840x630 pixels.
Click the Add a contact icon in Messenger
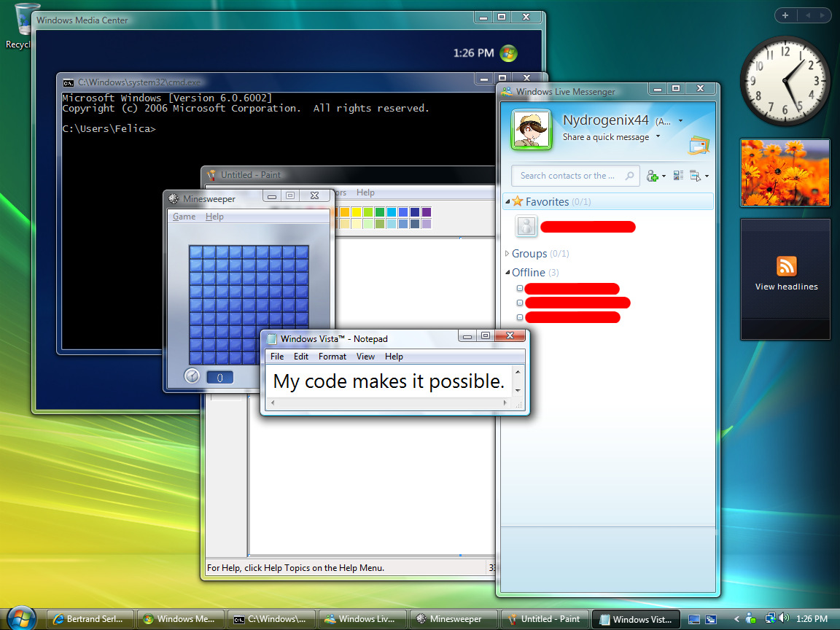coord(653,176)
